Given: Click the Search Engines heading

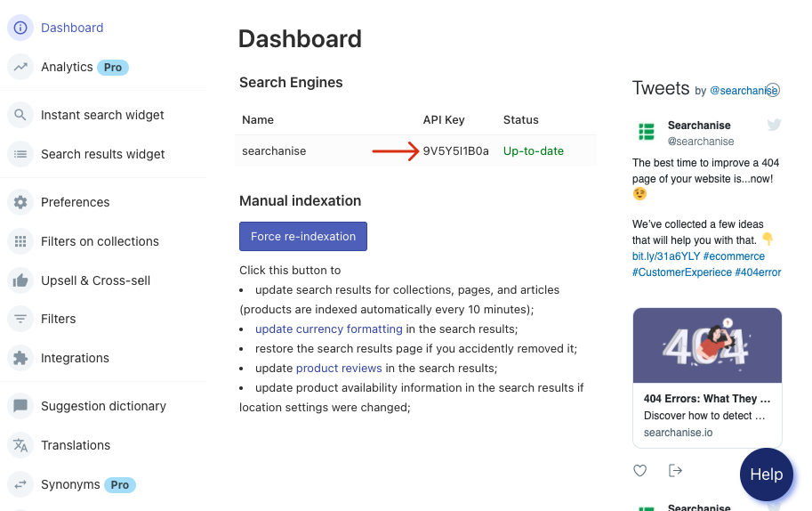Looking at the screenshot, I should (x=291, y=83).
